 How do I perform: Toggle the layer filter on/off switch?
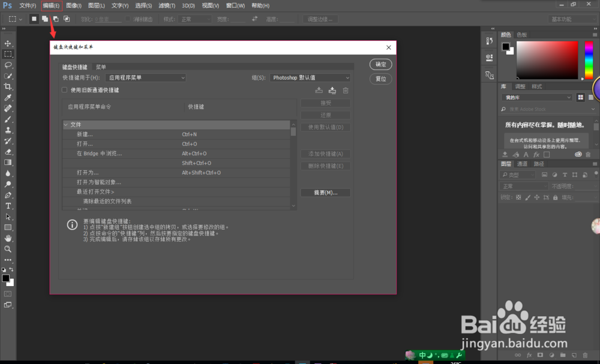596,174
